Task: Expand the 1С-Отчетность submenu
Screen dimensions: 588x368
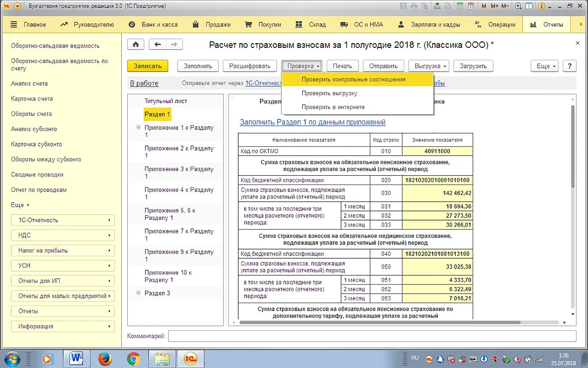Action: (63, 220)
